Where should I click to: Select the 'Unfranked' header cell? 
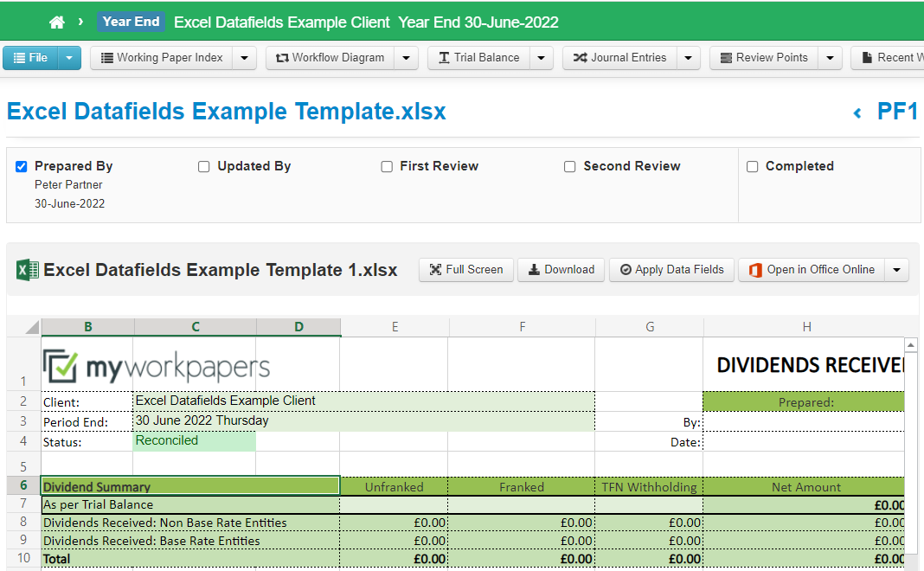(395, 487)
